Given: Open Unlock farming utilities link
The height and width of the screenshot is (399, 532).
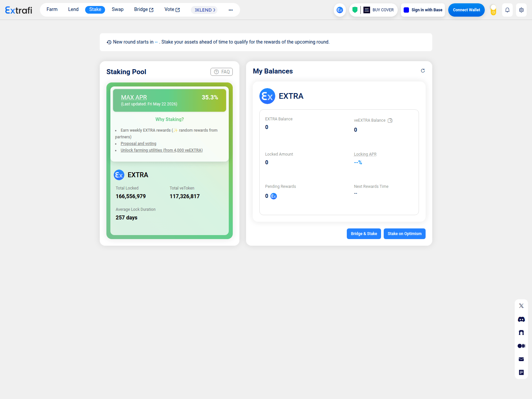Looking at the screenshot, I should coord(162,150).
